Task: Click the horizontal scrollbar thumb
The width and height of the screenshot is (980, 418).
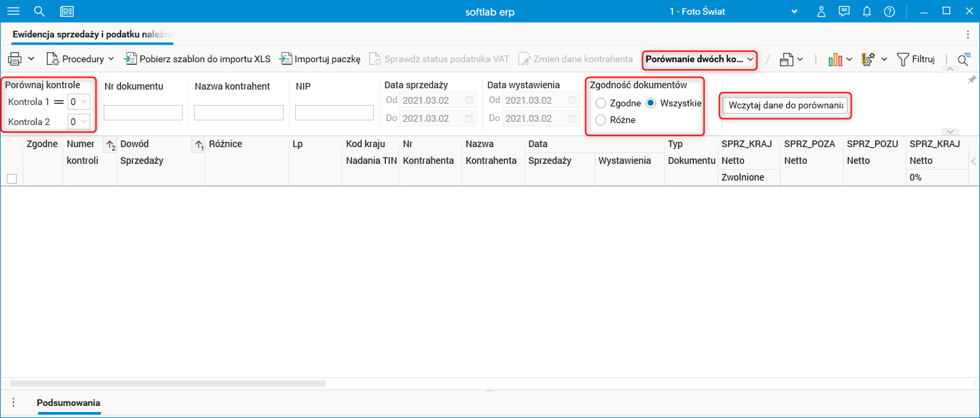Action: pyautogui.click(x=167, y=384)
